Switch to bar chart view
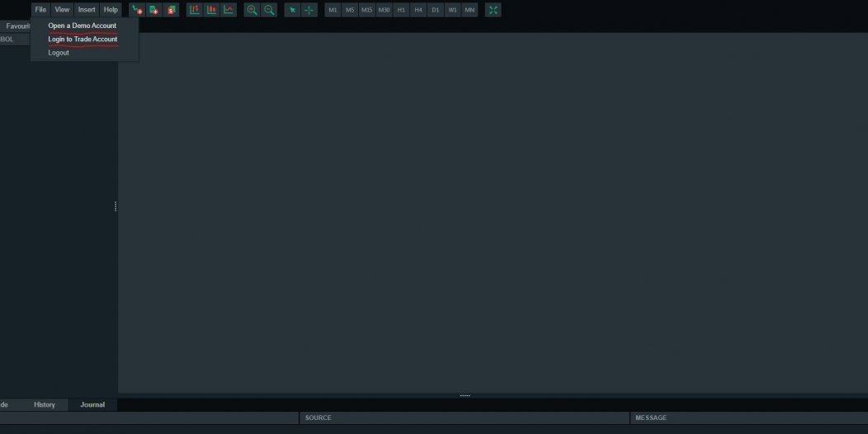This screenshot has height=434, width=868. click(194, 10)
